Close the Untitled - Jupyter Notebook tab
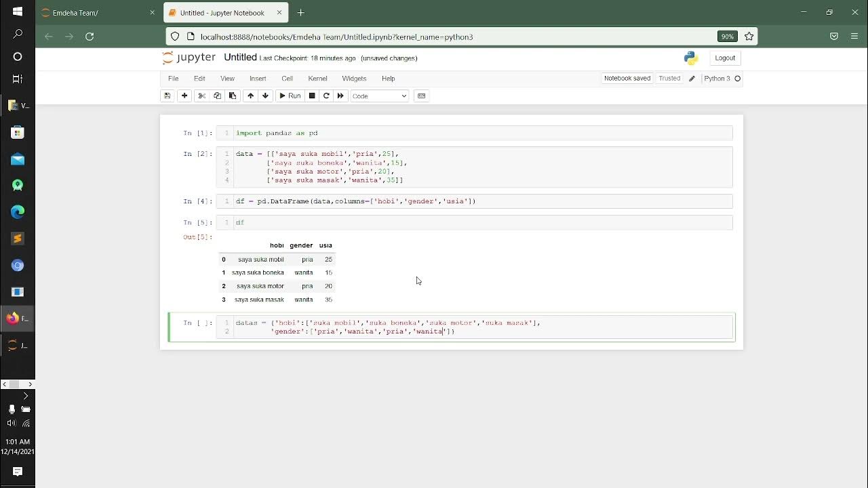Image resolution: width=868 pixels, height=488 pixels. pyautogui.click(x=279, y=13)
